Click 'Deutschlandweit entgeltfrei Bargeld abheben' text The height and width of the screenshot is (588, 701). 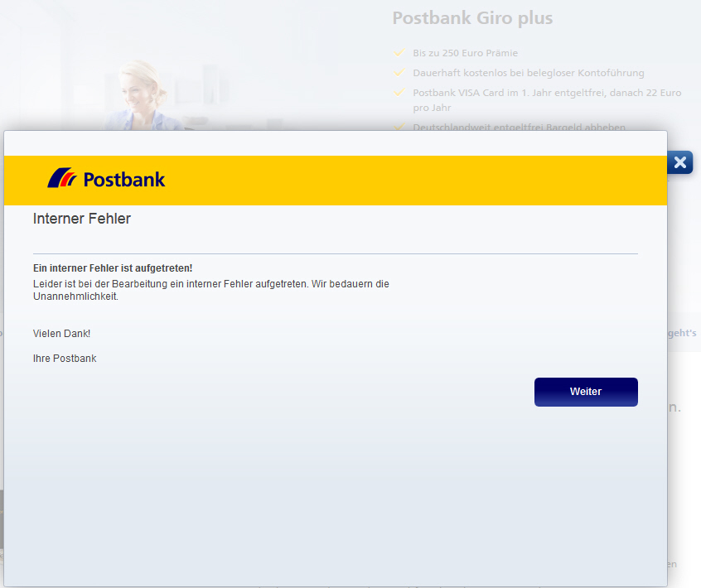tap(519, 127)
